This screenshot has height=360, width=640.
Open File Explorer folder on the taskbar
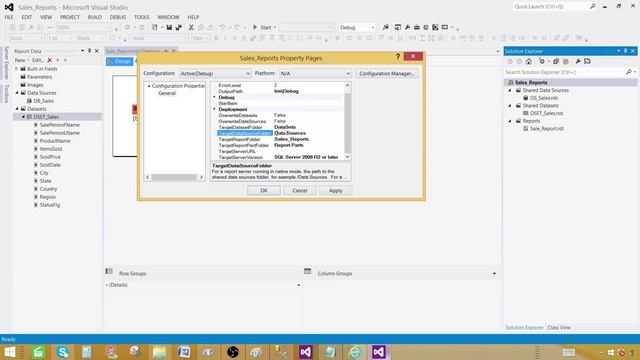(x=160, y=352)
